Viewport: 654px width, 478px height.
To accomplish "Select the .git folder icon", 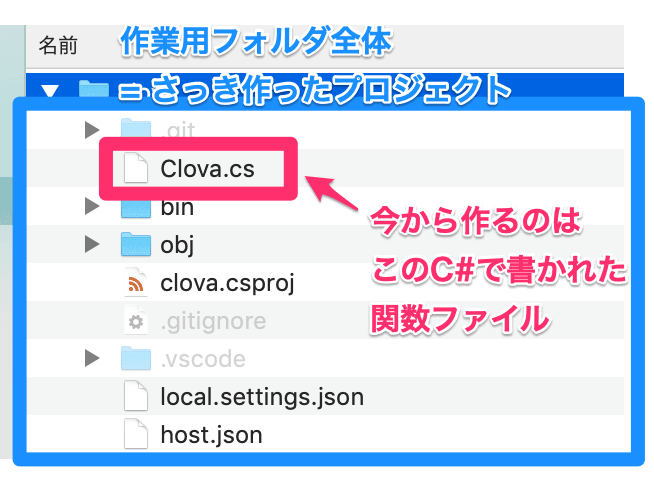I will pyautogui.click(x=135, y=130).
